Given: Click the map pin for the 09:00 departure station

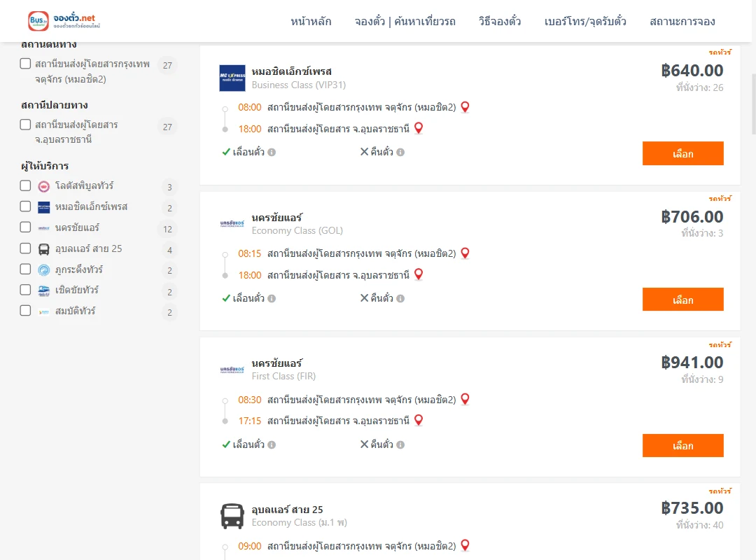Looking at the screenshot, I should [x=465, y=545].
